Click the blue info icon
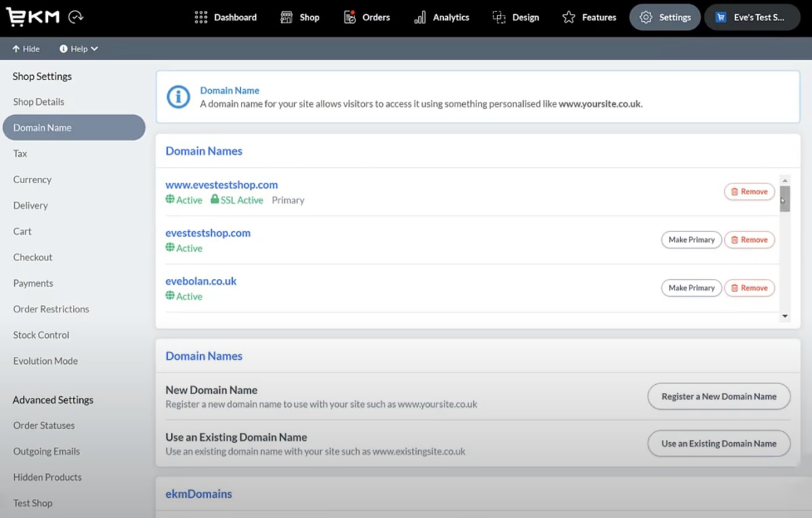This screenshot has height=518, width=812. click(x=179, y=97)
